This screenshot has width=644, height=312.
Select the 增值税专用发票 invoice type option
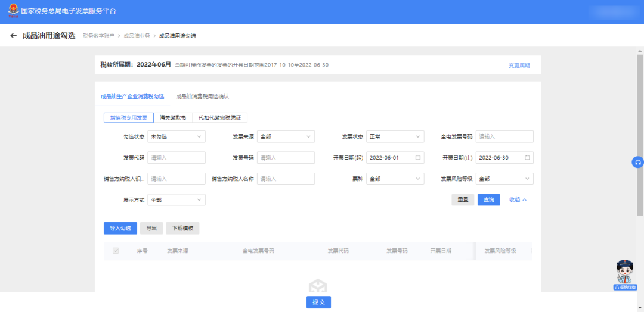pyautogui.click(x=128, y=118)
